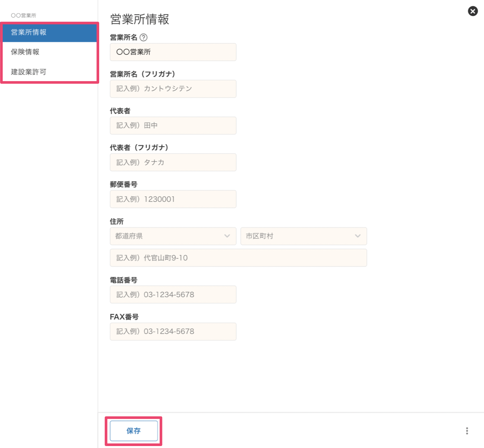Click the 営業所名 text field
484x448 pixels.
pos(173,52)
